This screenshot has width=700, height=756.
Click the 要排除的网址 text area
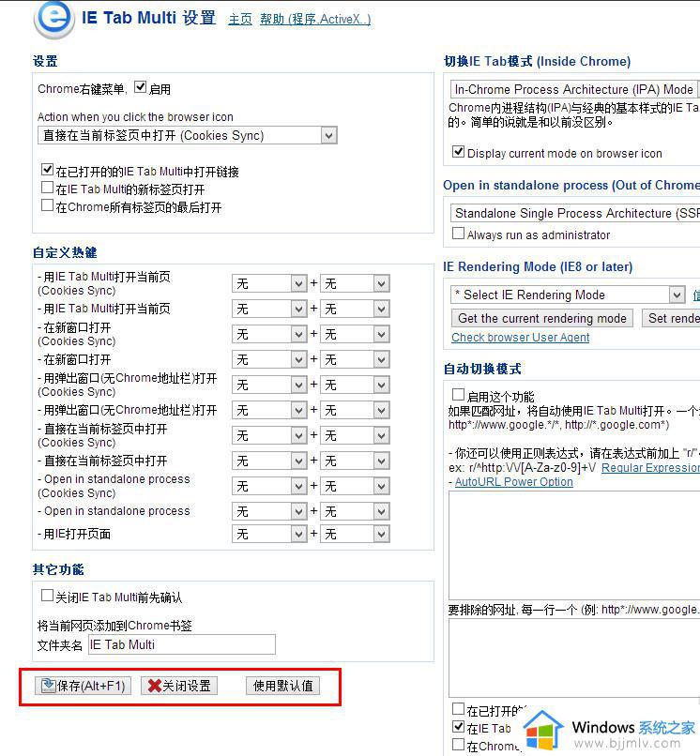coord(574,658)
